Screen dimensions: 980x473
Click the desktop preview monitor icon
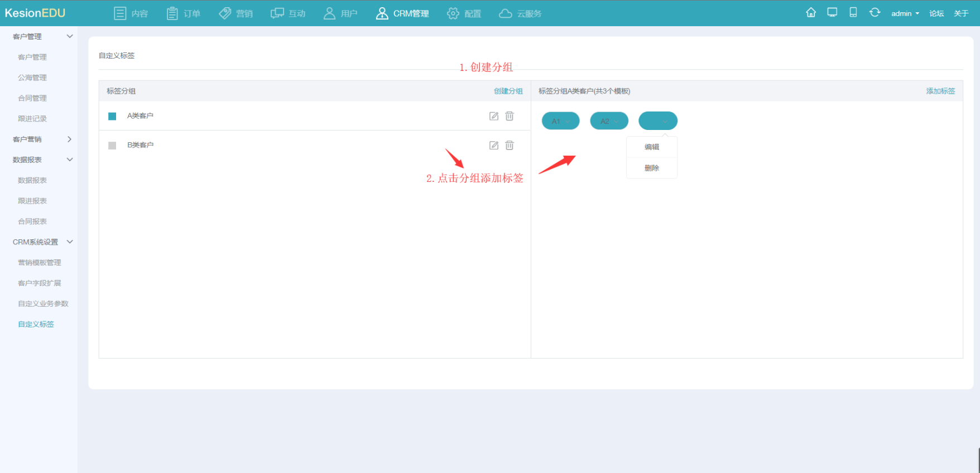click(x=832, y=12)
